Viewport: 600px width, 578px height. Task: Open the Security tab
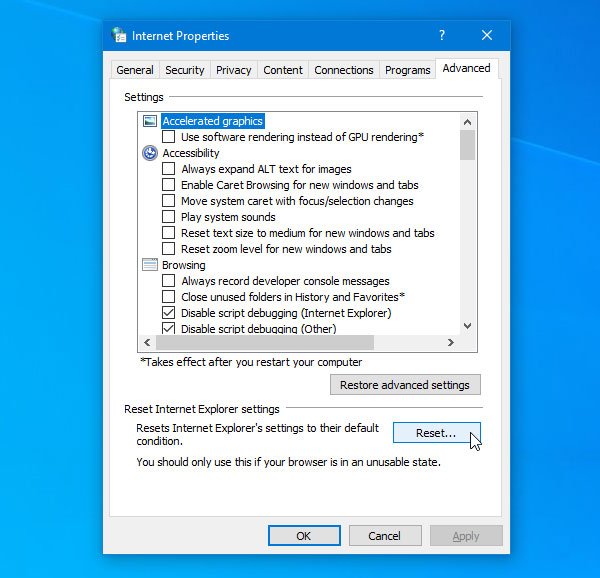click(x=184, y=70)
